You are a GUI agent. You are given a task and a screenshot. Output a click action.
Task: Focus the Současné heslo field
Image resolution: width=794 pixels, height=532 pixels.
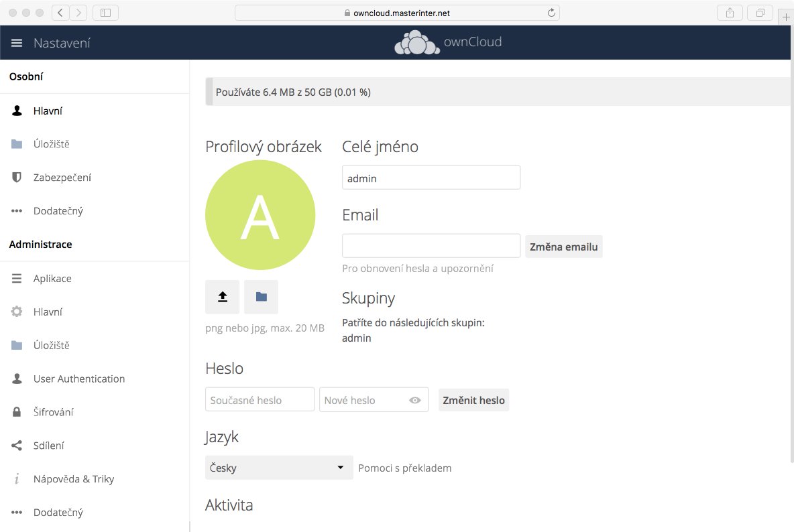260,399
